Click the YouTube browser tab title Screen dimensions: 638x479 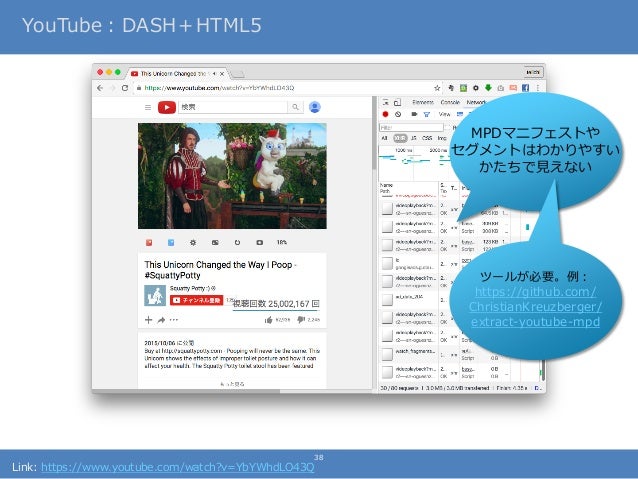click(173, 74)
